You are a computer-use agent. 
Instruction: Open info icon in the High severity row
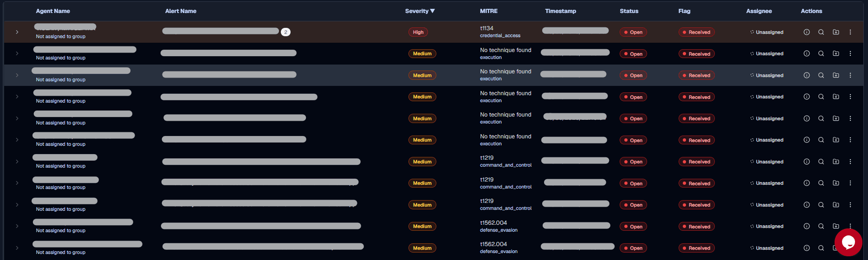[x=807, y=32]
